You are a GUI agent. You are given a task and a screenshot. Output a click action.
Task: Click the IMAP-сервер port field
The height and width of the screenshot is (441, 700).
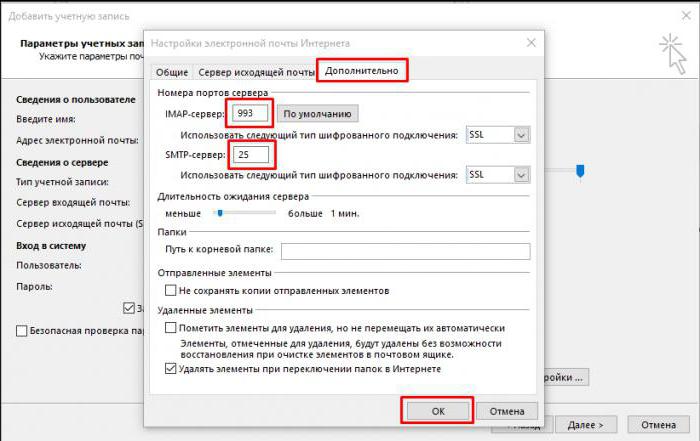249,113
